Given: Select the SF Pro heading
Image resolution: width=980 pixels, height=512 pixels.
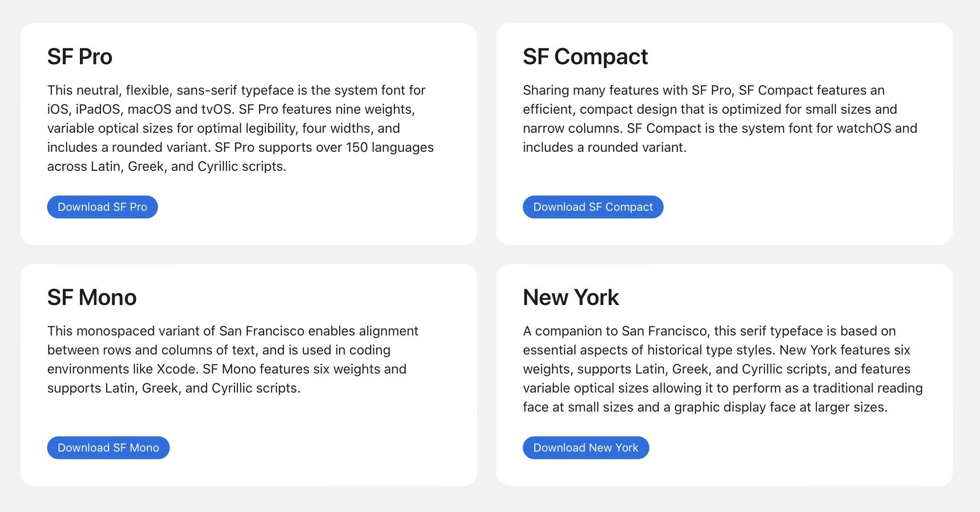Looking at the screenshot, I should (x=79, y=56).
